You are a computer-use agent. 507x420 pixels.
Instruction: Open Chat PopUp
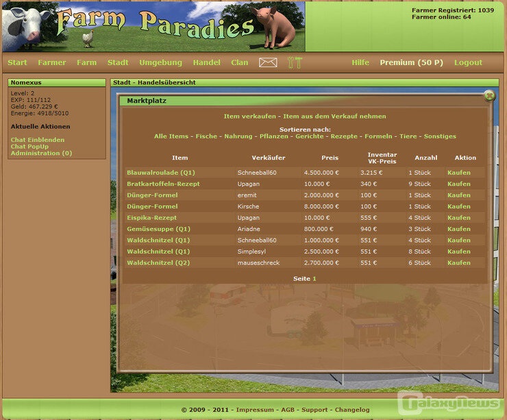(29, 147)
